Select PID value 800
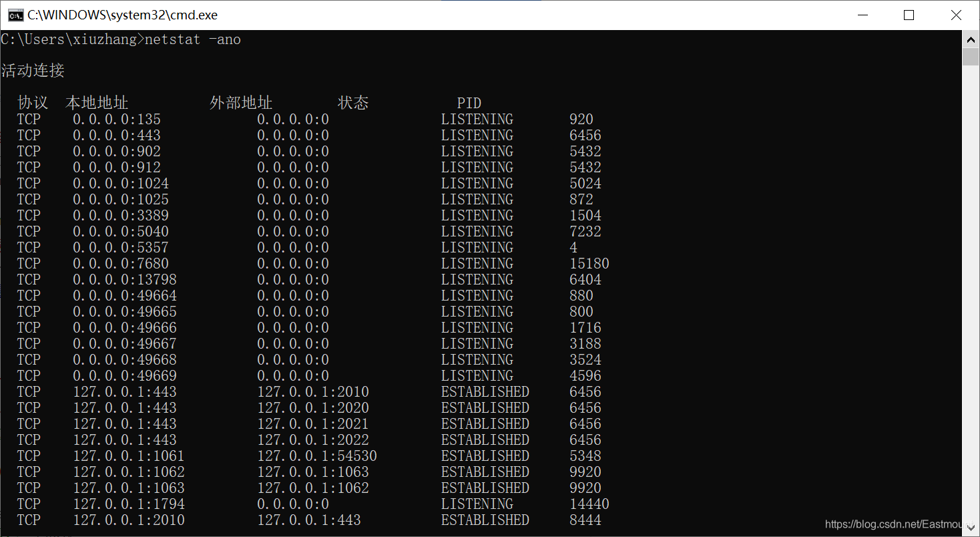This screenshot has height=537, width=980. [581, 312]
